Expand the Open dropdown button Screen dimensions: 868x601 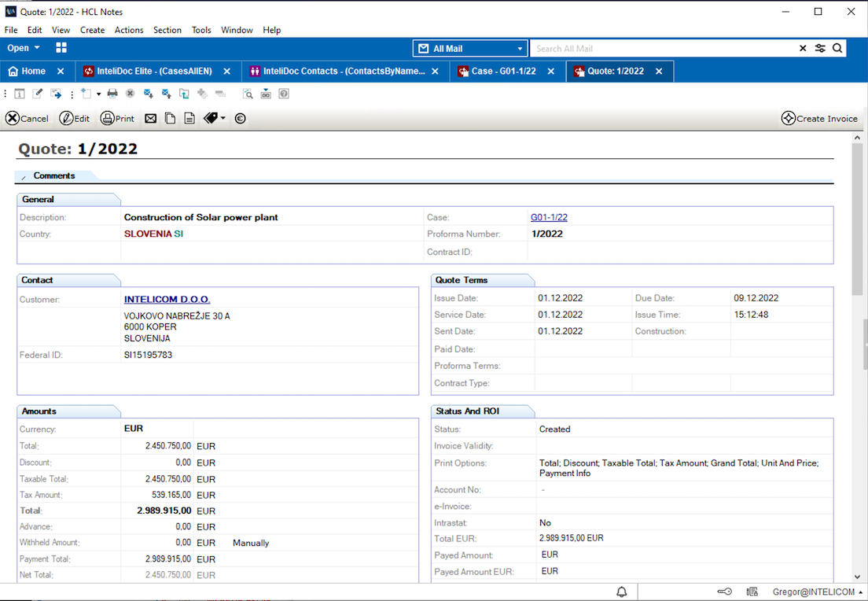[x=24, y=48]
